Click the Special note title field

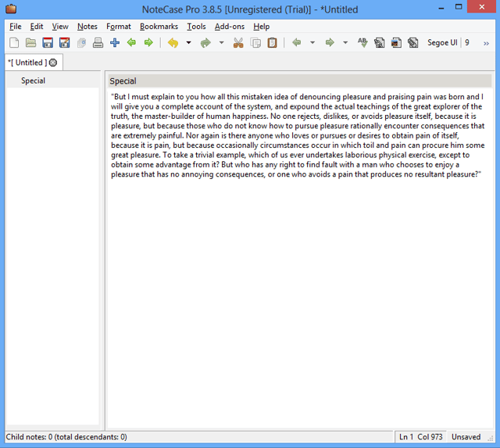pos(300,81)
